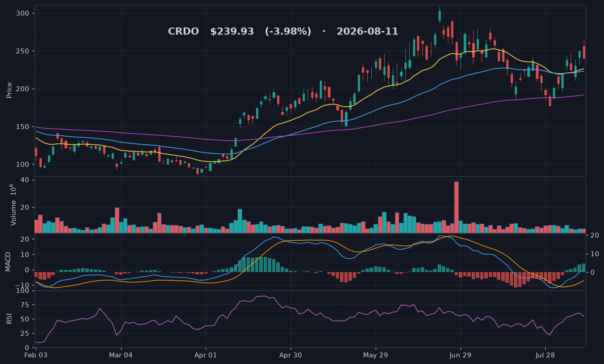This screenshot has width=604, height=364.
Task: Click the tallest red volume bar in late June
Action: [x=456, y=207]
